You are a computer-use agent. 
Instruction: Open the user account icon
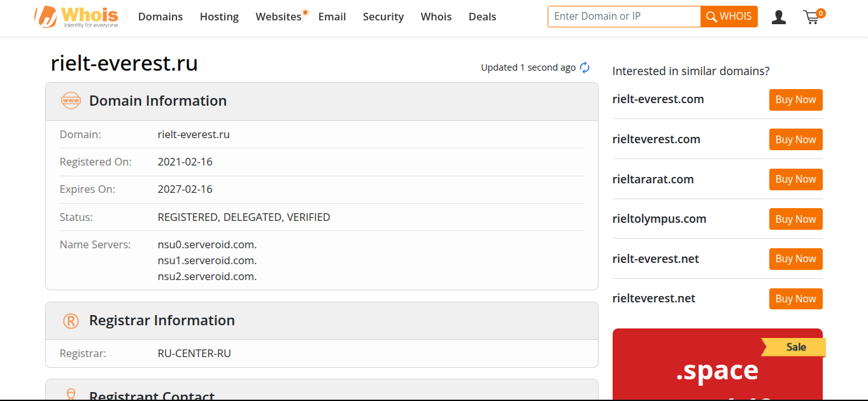click(x=778, y=17)
